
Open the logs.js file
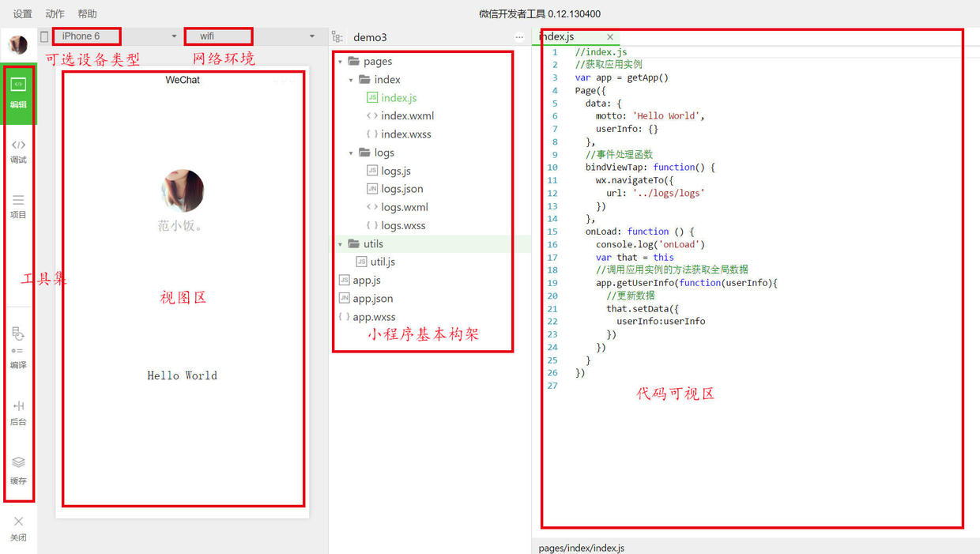click(x=396, y=171)
